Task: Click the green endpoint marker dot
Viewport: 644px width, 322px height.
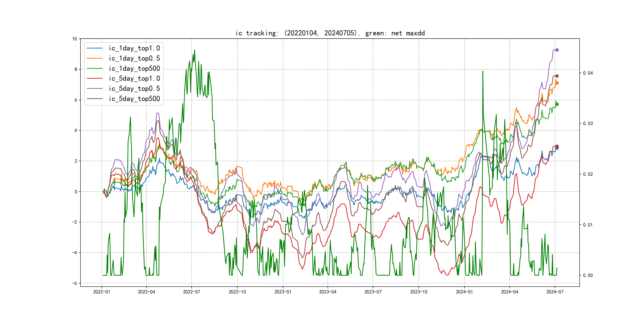Action: tap(557, 104)
